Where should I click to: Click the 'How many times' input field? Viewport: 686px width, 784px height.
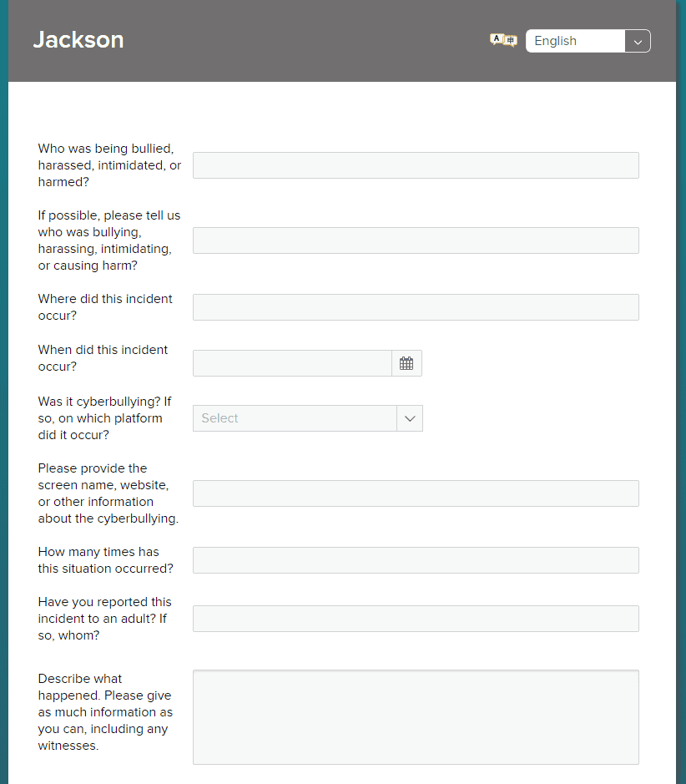pos(416,560)
